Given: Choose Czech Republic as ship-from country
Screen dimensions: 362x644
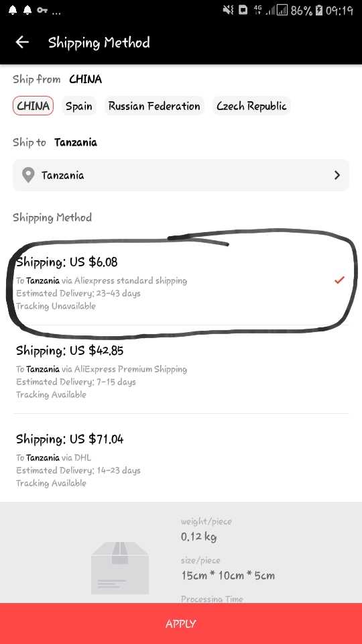Looking at the screenshot, I should coord(251,106).
